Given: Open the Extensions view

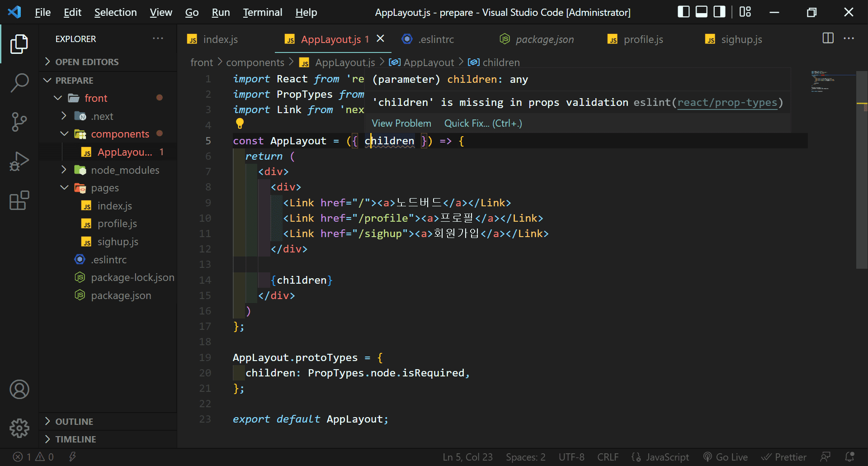Looking at the screenshot, I should point(19,200).
